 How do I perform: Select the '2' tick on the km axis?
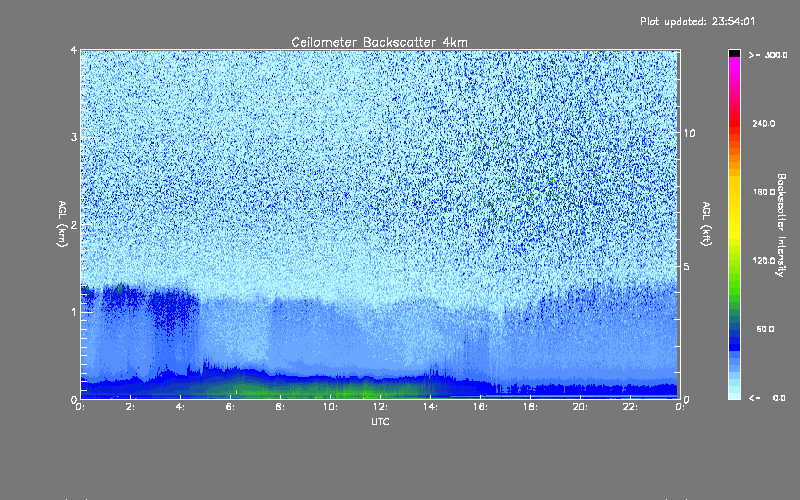click(x=74, y=224)
